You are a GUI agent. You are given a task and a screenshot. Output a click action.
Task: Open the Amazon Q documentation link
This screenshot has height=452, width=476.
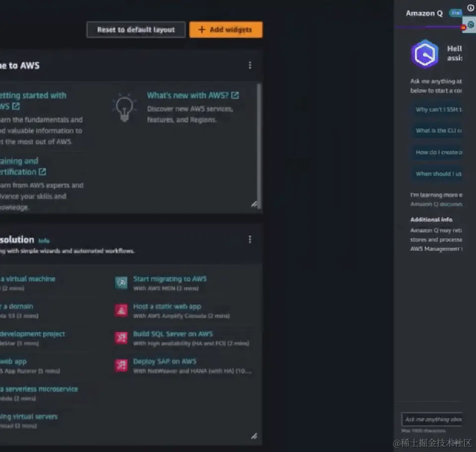point(436,204)
